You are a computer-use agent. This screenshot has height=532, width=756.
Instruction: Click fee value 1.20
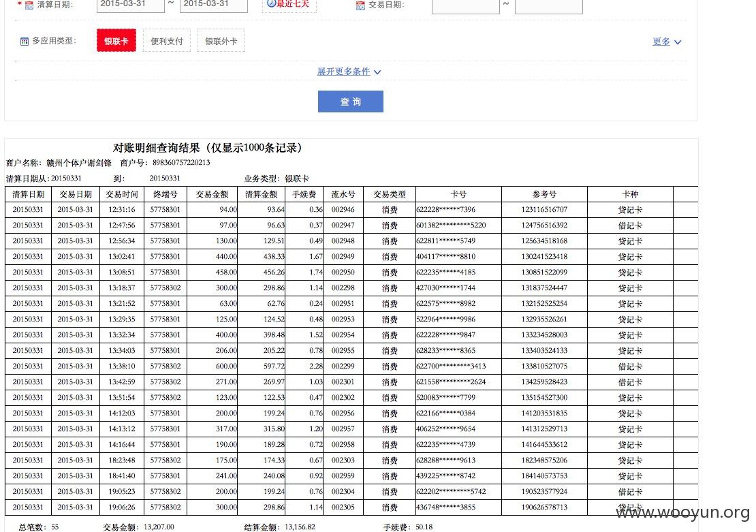[x=316, y=428]
